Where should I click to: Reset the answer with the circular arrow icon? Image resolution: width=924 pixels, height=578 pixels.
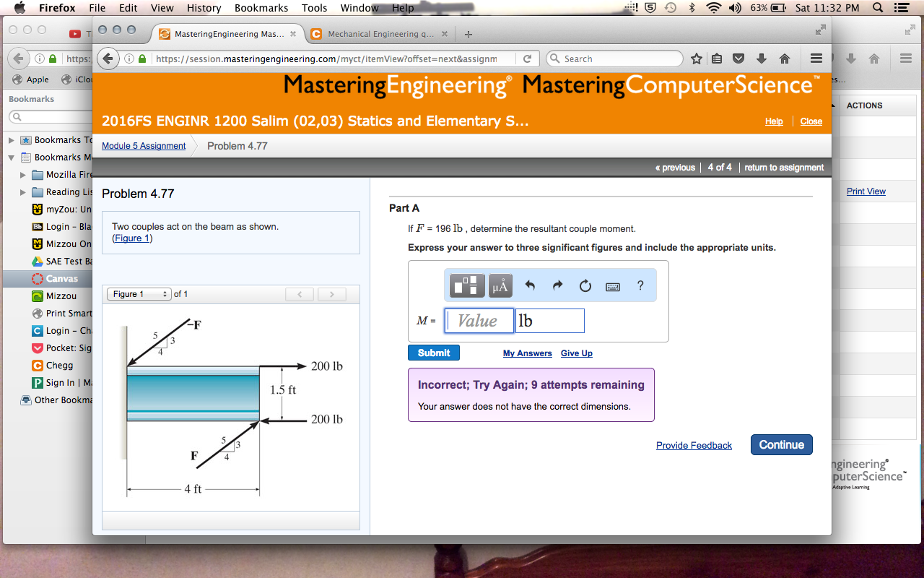[x=585, y=285]
